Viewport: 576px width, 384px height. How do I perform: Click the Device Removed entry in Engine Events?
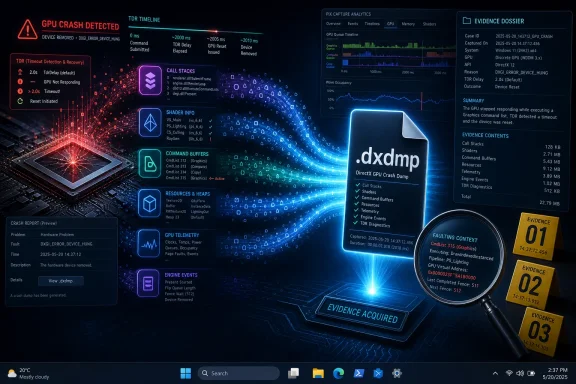179,299
